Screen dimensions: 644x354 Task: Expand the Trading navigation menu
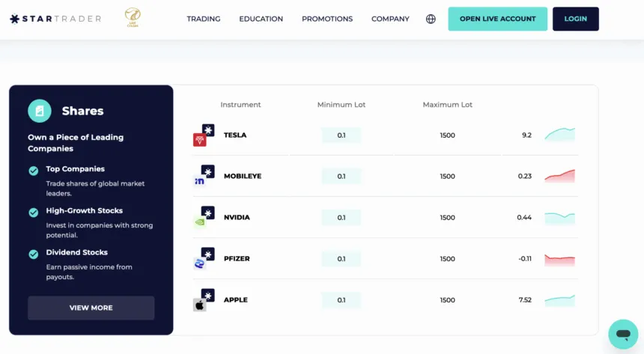click(x=204, y=19)
